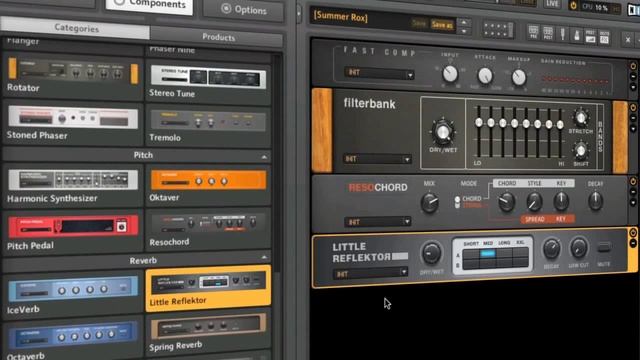Viewport: 640px width, 360px height.
Task: Add the Harmonic Synthesizer component
Action: tap(73, 186)
